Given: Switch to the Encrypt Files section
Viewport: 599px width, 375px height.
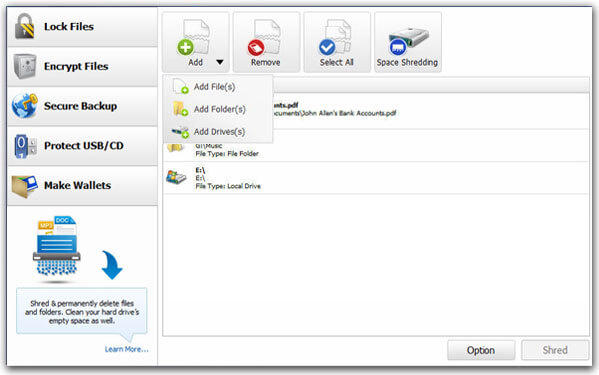Looking at the screenshot, I should 83,66.
